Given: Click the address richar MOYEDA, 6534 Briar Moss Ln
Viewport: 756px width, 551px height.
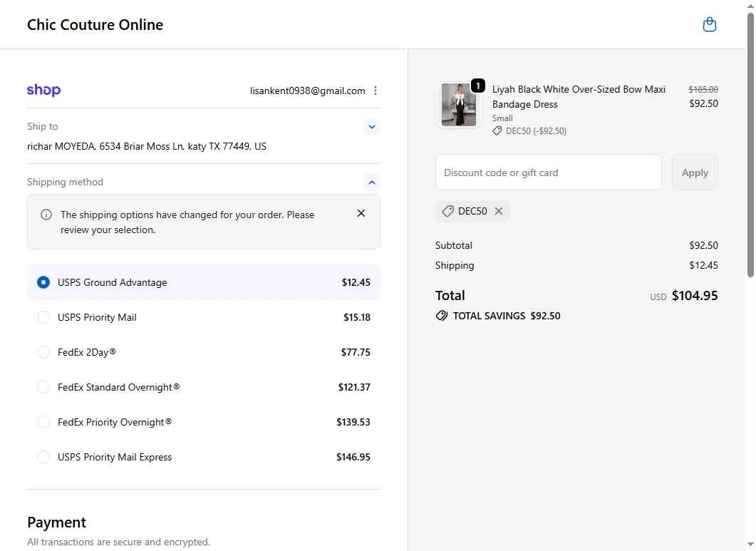Looking at the screenshot, I should pyautogui.click(x=147, y=146).
